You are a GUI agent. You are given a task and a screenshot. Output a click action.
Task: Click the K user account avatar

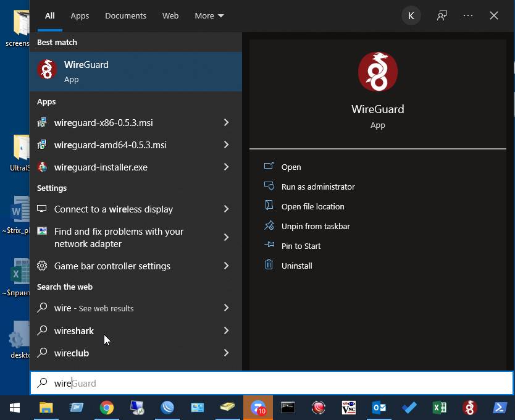tap(411, 15)
